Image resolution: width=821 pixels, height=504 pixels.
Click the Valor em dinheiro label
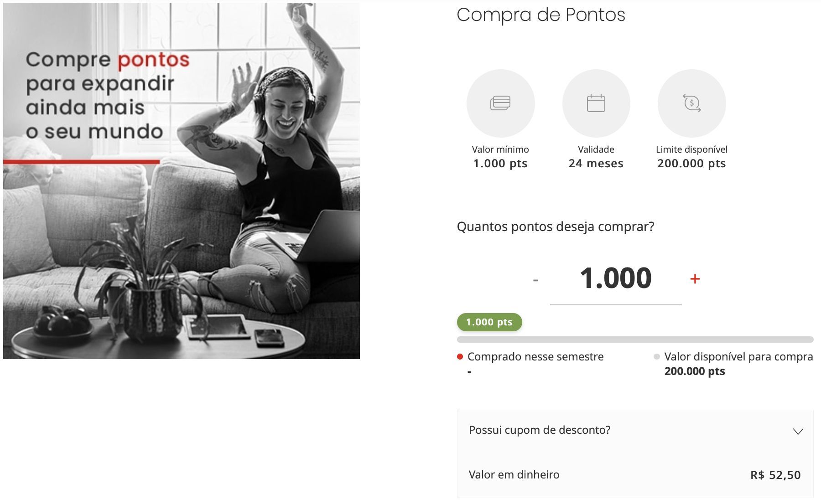click(x=514, y=474)
